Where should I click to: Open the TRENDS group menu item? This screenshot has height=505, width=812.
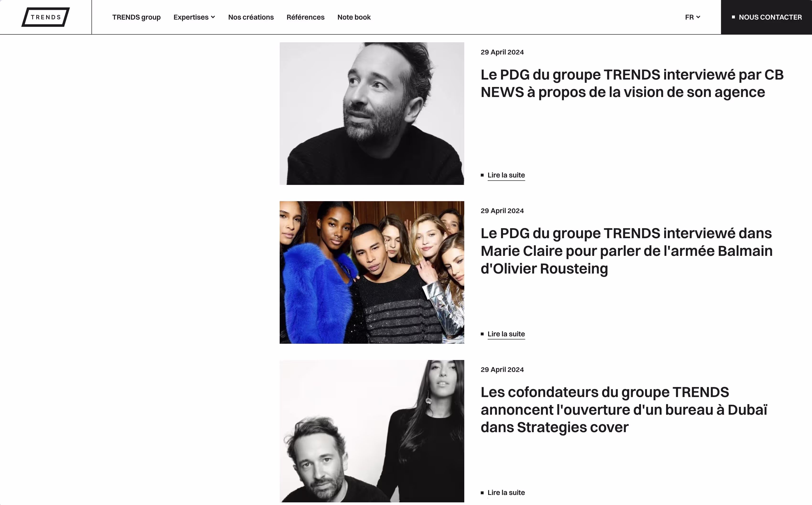(x=136, y=17)
